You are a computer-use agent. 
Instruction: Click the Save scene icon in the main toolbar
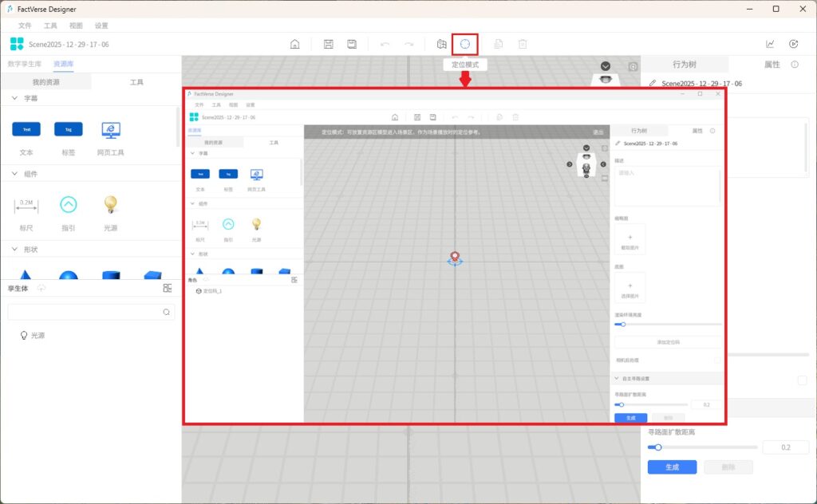coord(328,44)
